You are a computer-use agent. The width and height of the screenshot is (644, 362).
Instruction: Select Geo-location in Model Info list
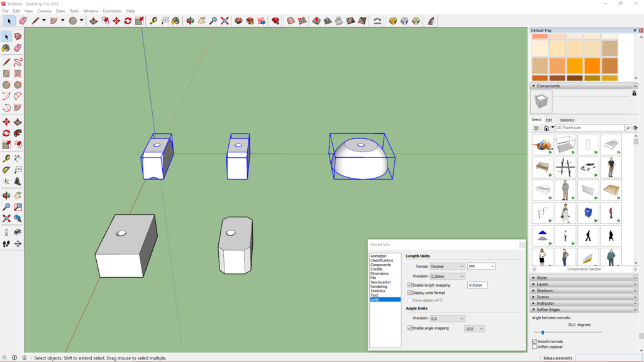coord(380,282)
